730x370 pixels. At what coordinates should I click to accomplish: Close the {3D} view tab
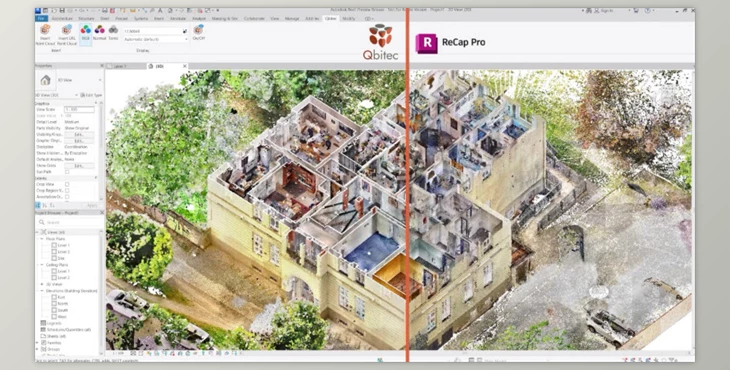click(x=184, y=66)
